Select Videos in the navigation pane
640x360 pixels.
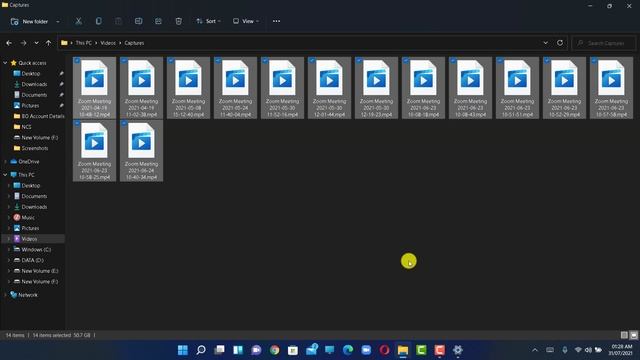pos(29,239)
